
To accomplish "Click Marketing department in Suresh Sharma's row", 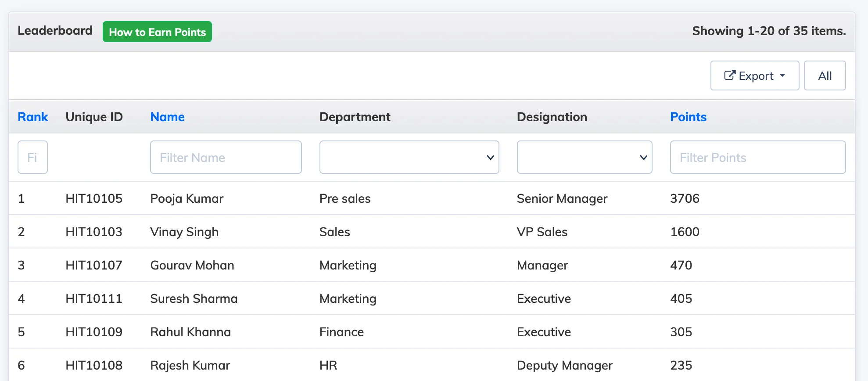I will point(348,298).
